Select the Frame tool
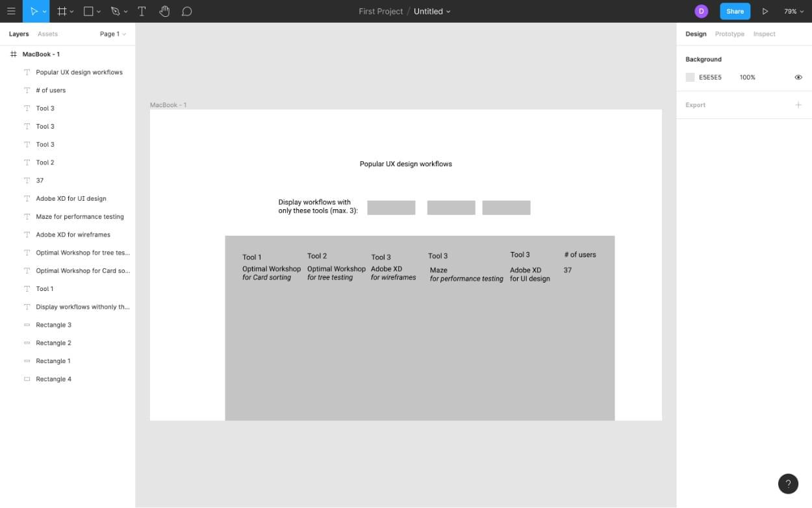The height and width of the screenshot is (508, 812). pos(62,11)
